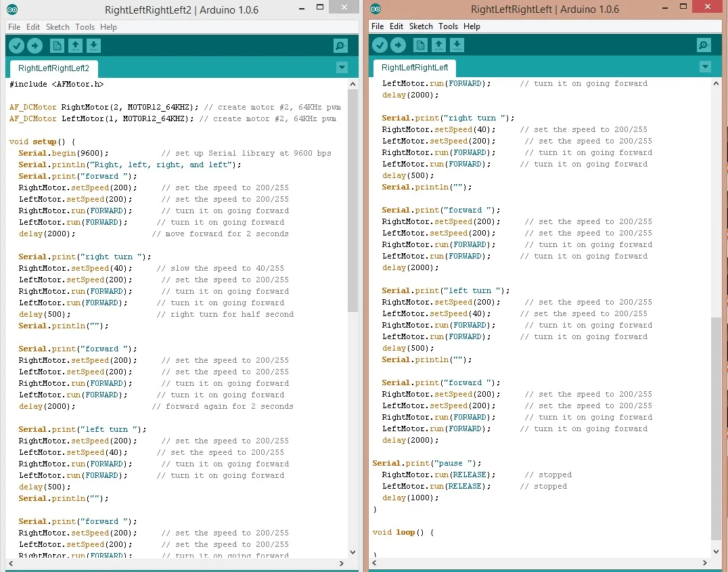Click Open sketch icon in RightLeftRightLeft window

pos(438,45)
